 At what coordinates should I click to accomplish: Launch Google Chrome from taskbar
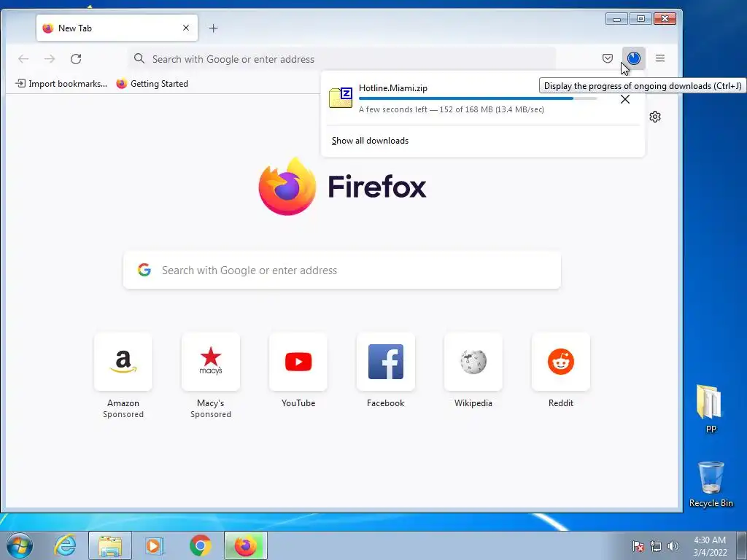pyautogui.click(x=200, y=545)
